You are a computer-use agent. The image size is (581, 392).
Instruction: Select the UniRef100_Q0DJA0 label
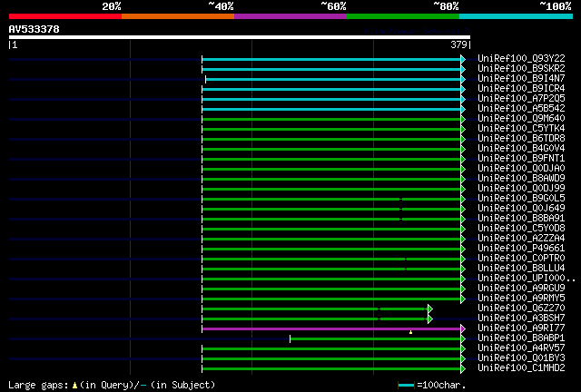tap(521, 168)
